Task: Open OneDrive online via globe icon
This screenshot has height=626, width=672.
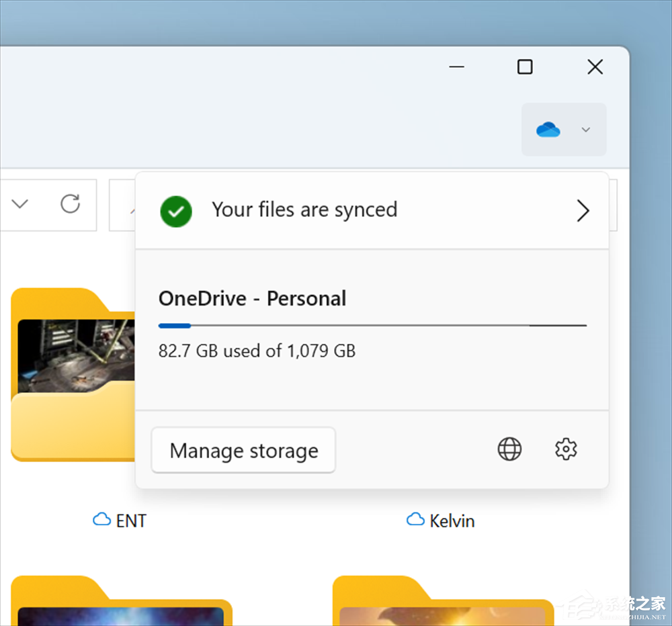Action: (x=509, y=449)
